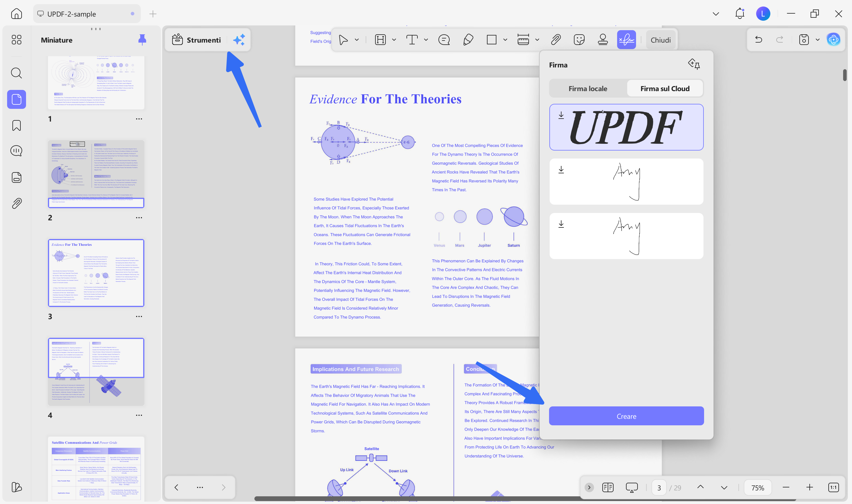Click the Save icon
The image size is (852, 504).
804,40
